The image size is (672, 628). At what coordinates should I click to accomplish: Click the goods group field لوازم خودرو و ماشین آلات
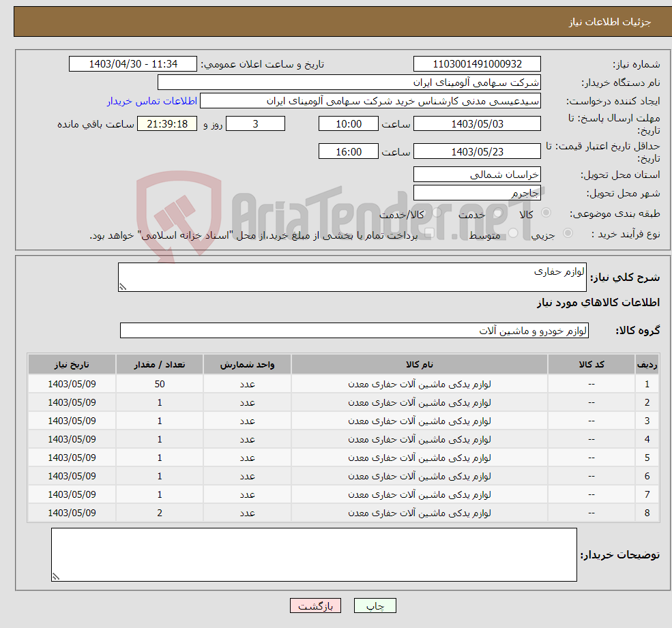point(355,331)
